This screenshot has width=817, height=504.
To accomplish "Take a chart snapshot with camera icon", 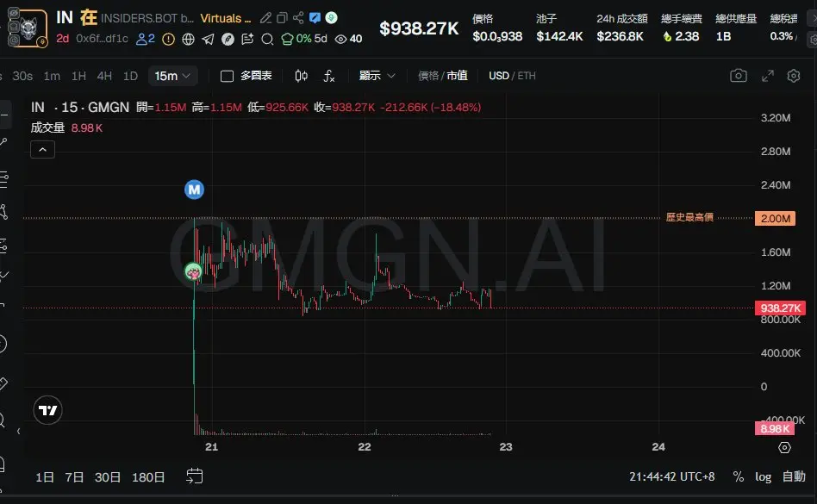I will (739, 76).
